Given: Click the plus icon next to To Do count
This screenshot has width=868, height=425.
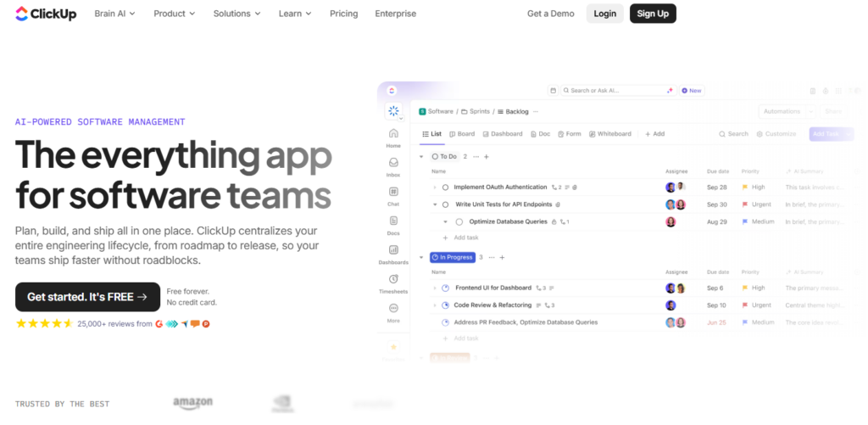Looking at the screenshot, I should point(486,157).
